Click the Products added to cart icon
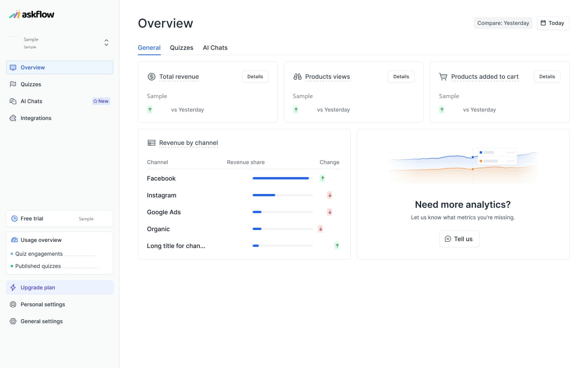 point(443,77)
